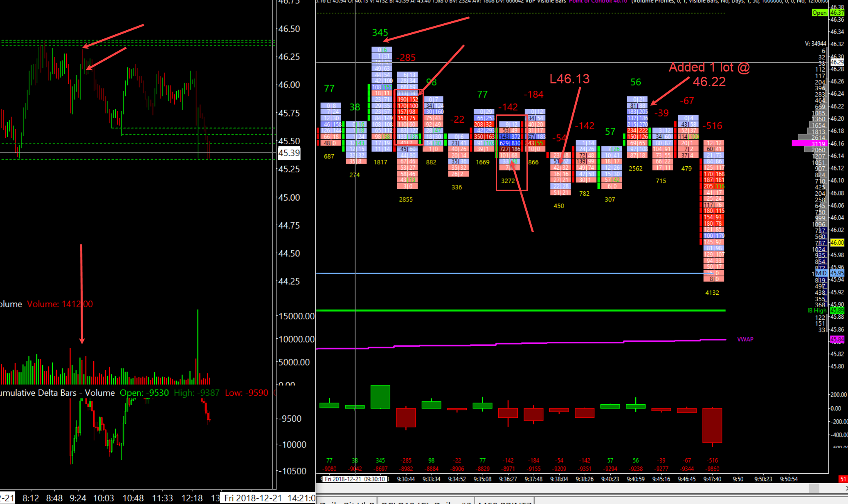Screen dimensions: 848x504
Task: Click the red 51 countdown box
Action: click(843, 479)
